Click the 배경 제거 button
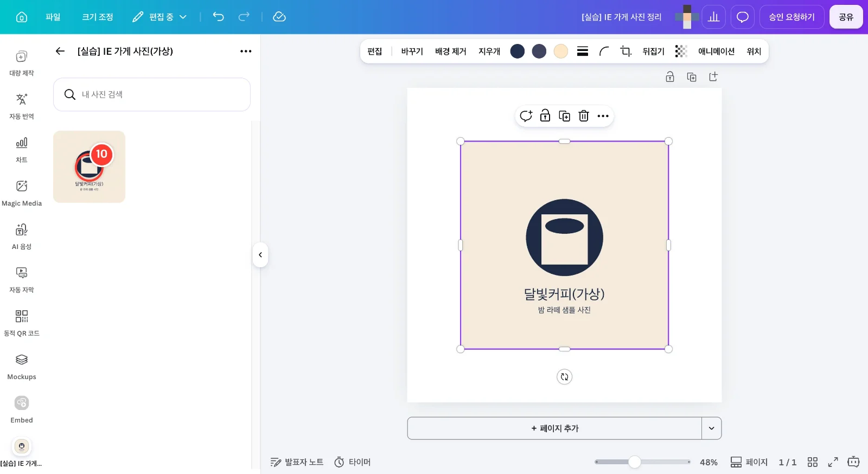Viewport: 868px width, 474px height. [451, 51]
